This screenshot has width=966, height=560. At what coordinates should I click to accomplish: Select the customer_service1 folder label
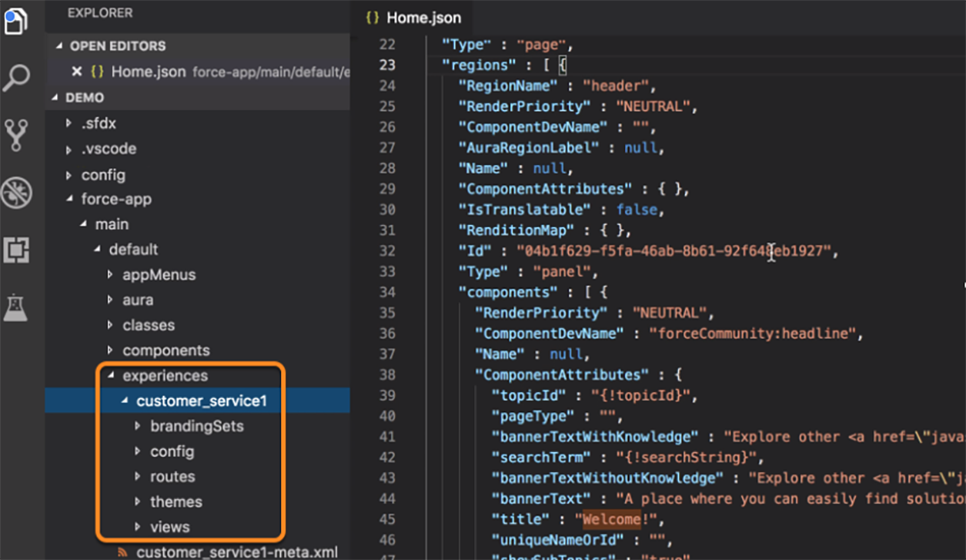coord(202,401)
